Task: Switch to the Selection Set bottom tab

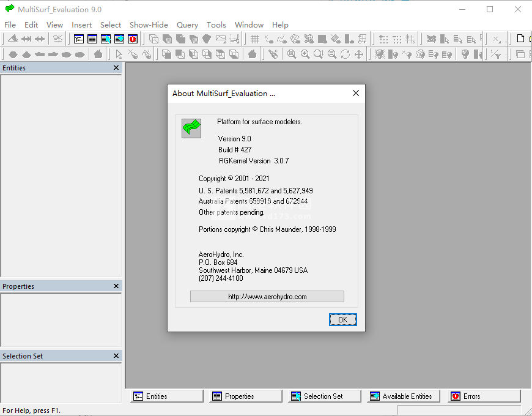Action: [325, 396]
